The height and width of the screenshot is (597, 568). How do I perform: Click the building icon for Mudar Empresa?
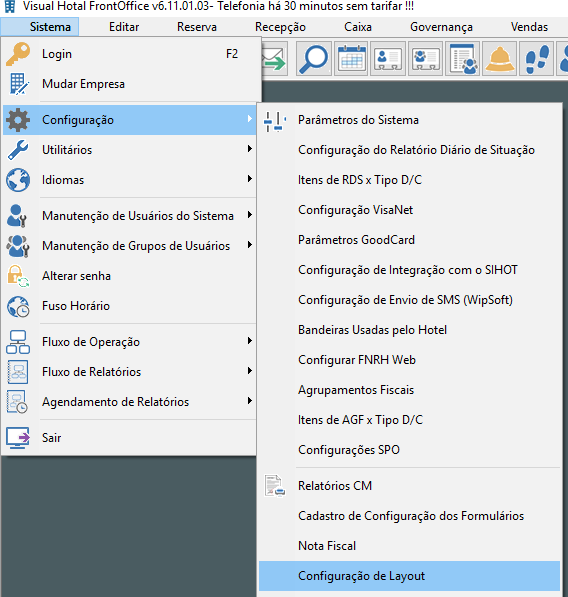[18, 84]
